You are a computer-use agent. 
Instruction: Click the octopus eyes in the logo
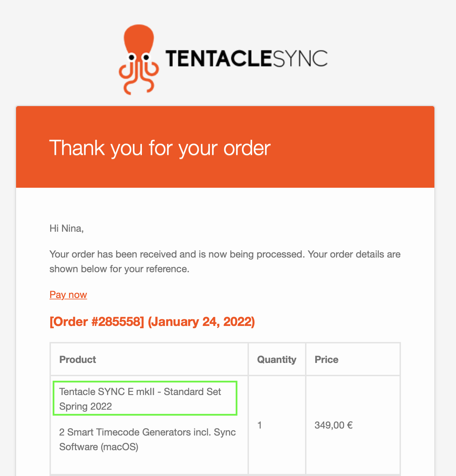[139, 57]
